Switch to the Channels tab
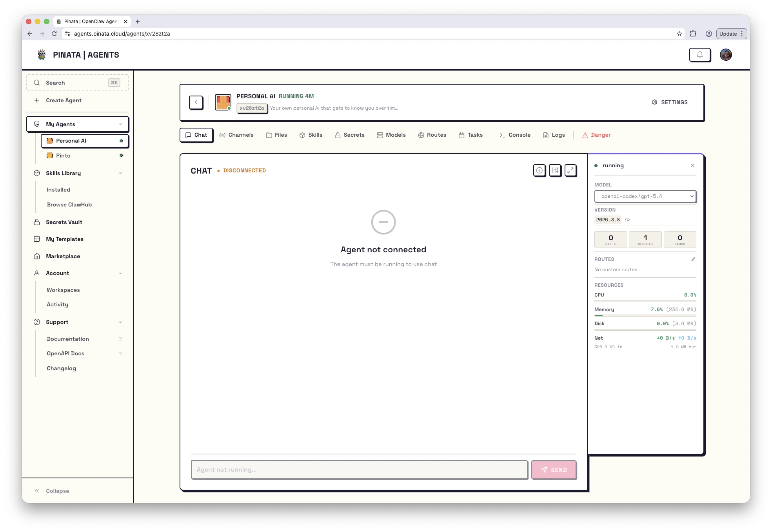 [x=236, y=135]
